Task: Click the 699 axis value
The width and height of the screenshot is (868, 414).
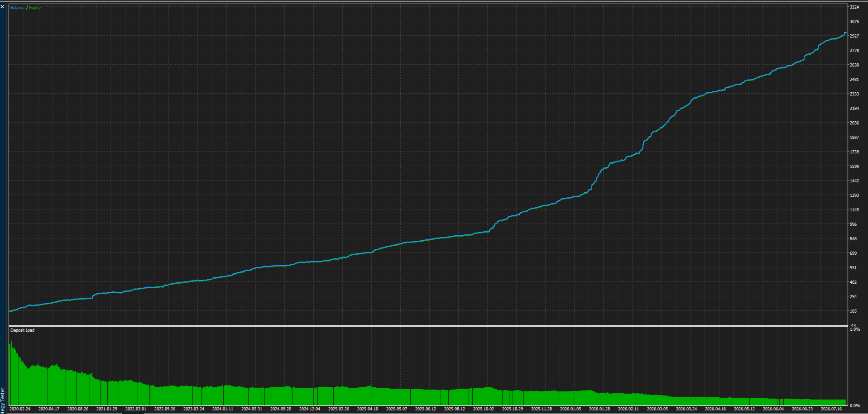Action: coord(854,253)
